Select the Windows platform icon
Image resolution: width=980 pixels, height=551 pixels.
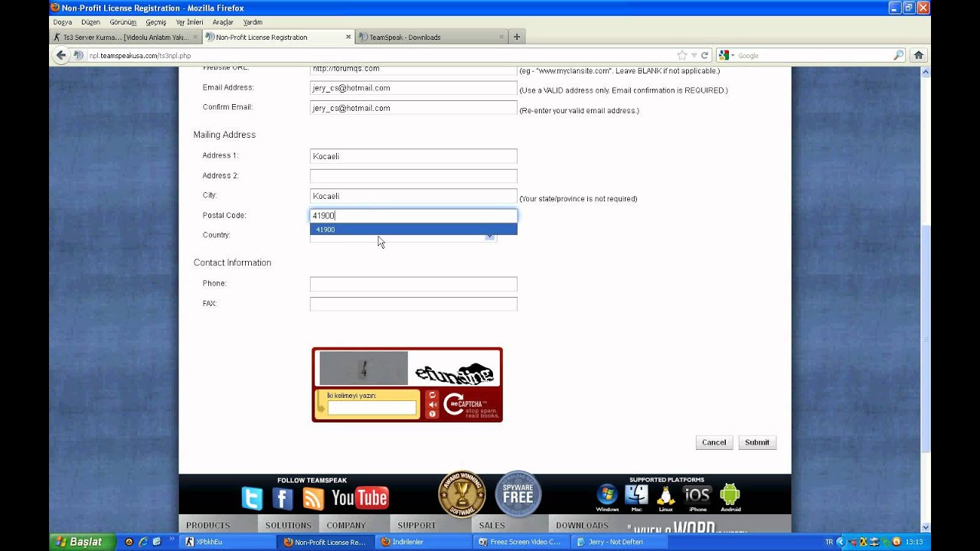[x=607, y=494]
